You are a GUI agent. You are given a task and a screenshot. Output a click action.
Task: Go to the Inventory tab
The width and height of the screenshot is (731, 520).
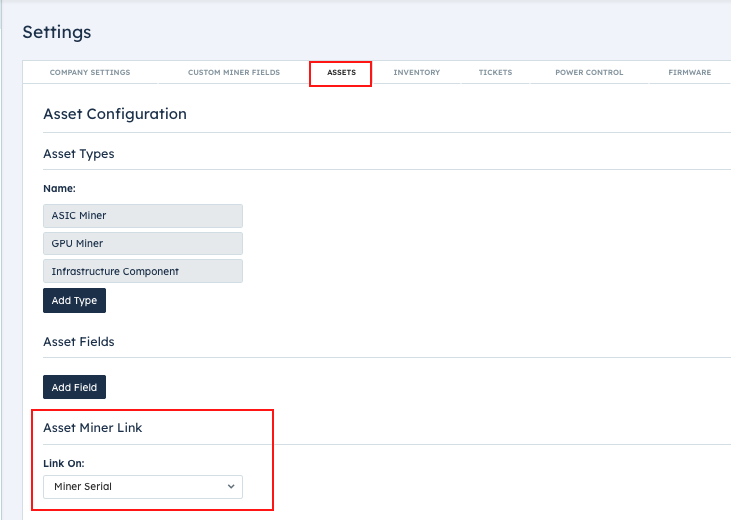[x=417, y=72]
